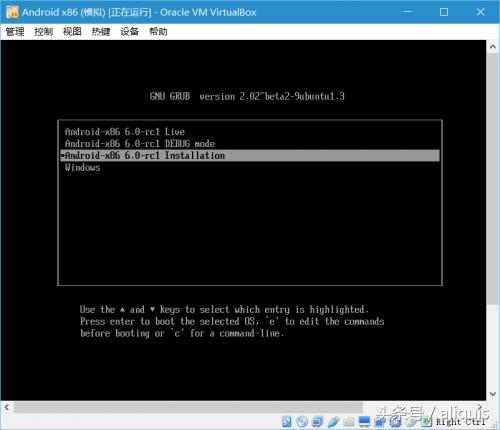Click the video capture status icon
Viewport: 500px width, 430px height.
coord(380,422)
